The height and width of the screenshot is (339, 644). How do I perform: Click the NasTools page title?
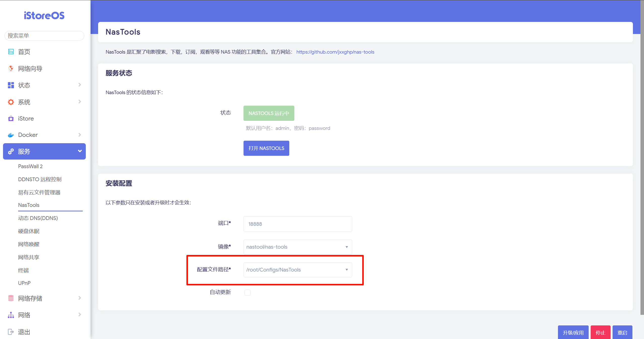[123, 32]
